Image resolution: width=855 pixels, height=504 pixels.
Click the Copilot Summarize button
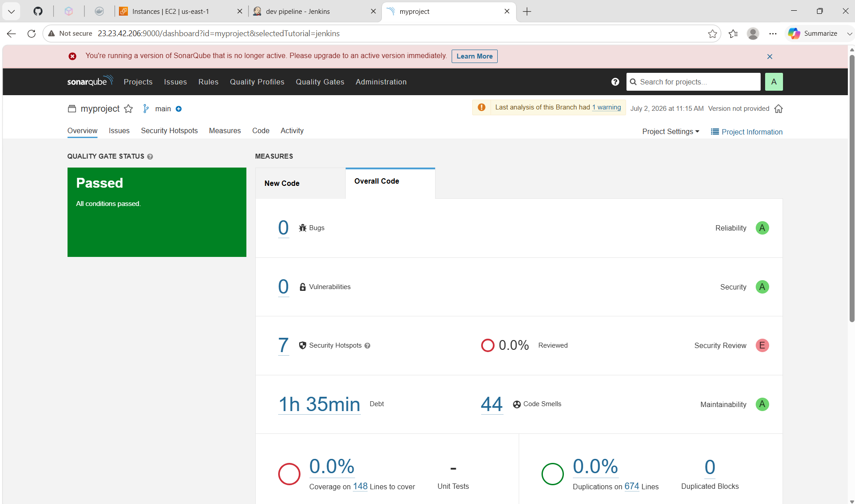click(x=813, y=34)
